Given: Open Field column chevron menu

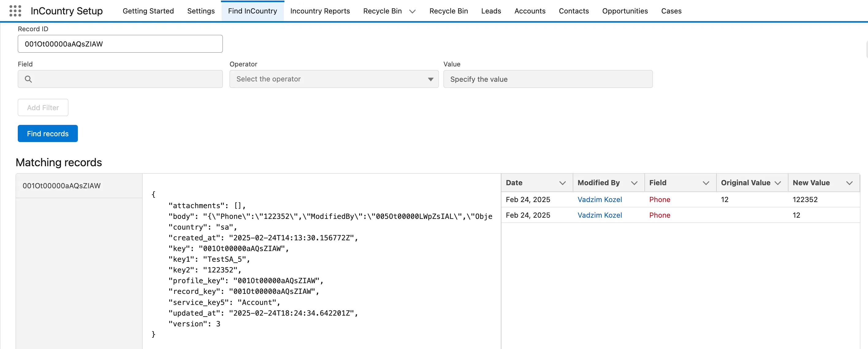Looking at the screenshot, I should pos(706,183).
